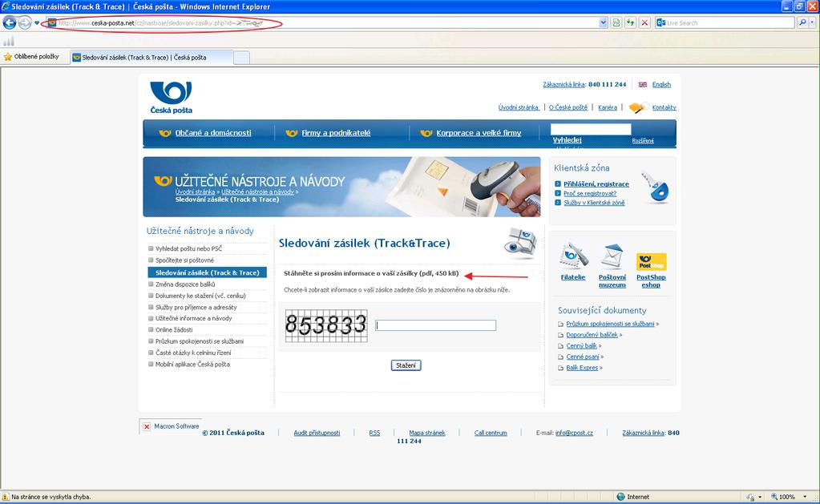Click the orange phone Kontakty icon

[x=637, y=107]
